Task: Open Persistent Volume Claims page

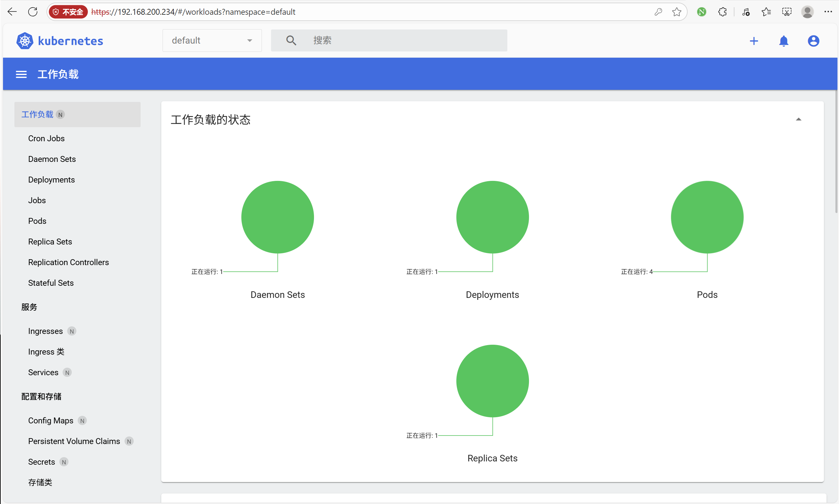Action: pyautogui.click(x=74, y=441)
